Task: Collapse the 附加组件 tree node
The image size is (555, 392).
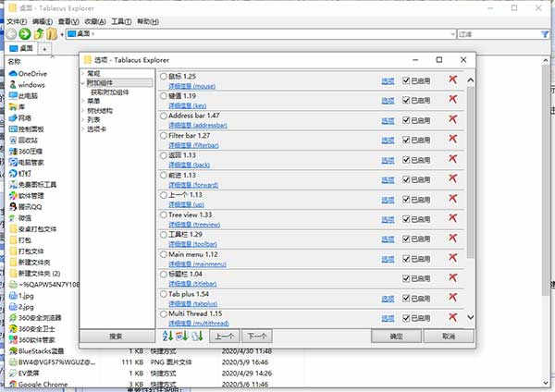Action: click(x=83, y=83)
